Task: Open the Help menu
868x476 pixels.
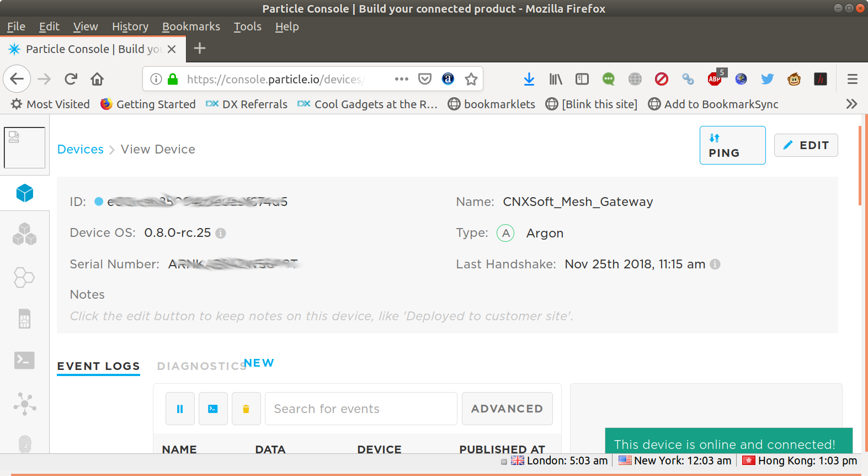Action: (x=287, y=27)
